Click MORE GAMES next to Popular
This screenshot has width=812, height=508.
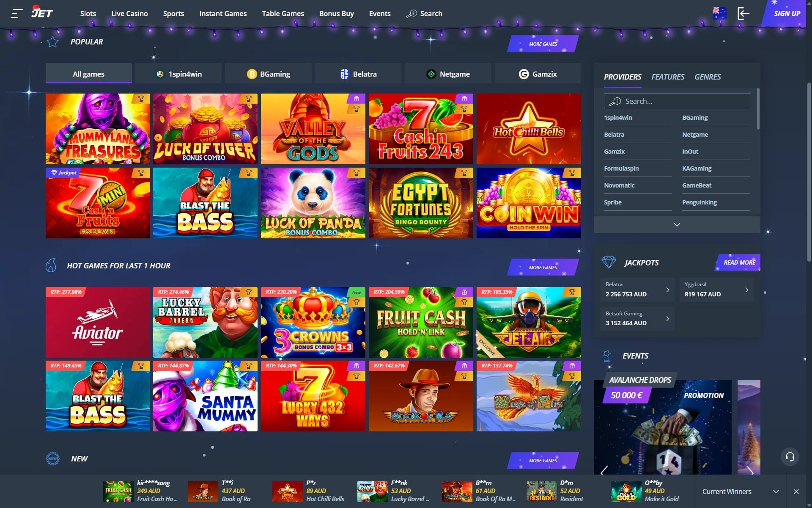click(543, 44)
